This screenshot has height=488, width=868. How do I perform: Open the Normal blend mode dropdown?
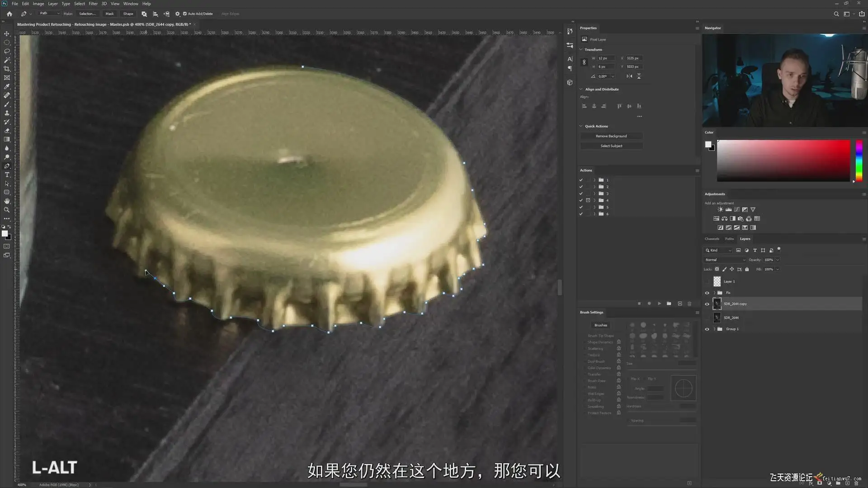(x=725, y=260)
